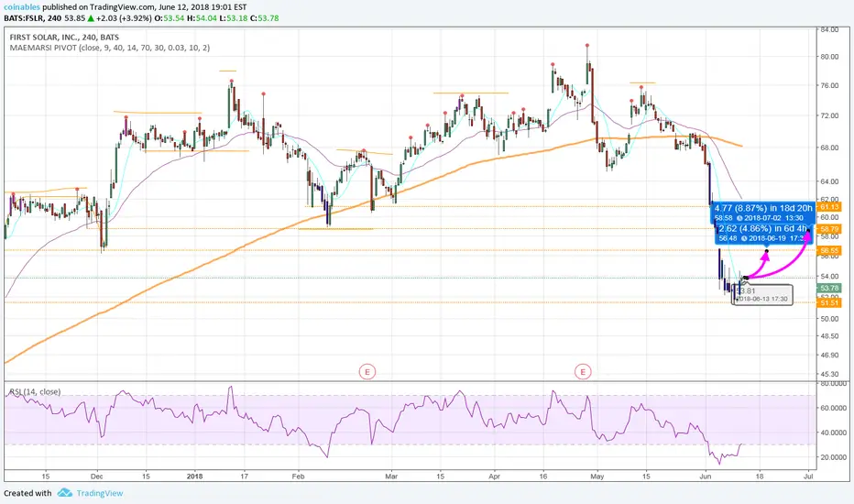The image size is (854, 504).
Task: Select the RSI (14, close) indicator label
Action: (x=35, y=392)
